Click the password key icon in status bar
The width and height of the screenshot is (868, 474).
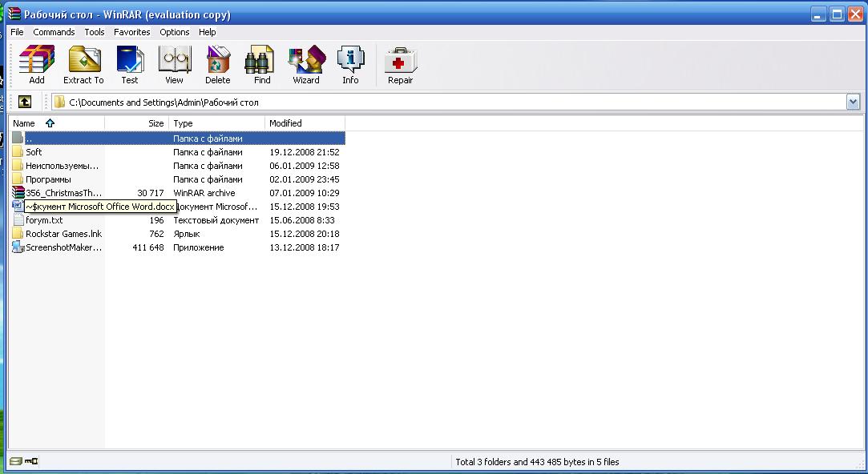tap(31, 460)
